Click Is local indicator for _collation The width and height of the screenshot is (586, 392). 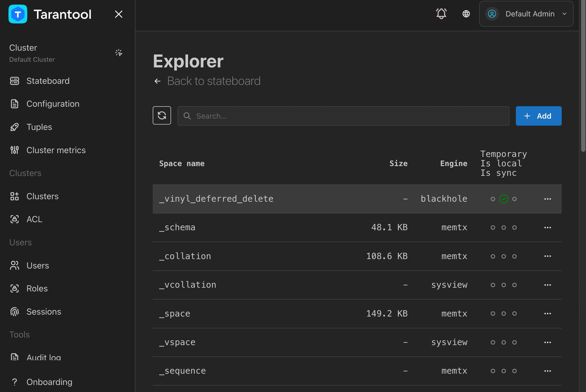504,256
